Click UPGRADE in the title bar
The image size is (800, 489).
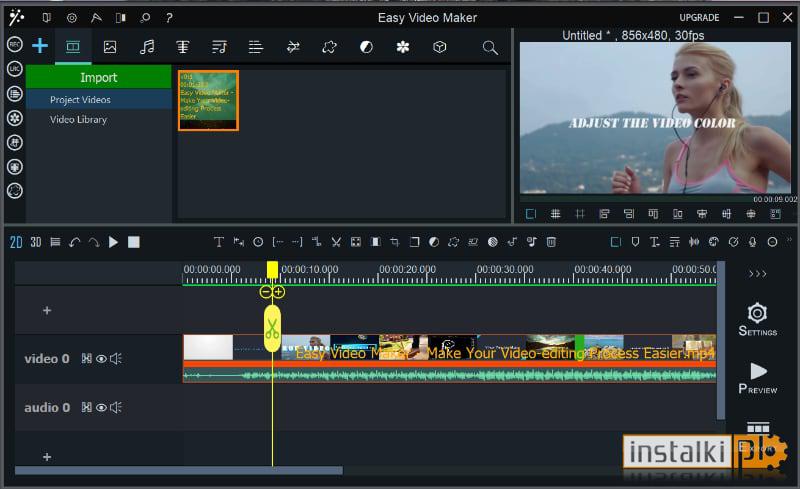[699, 17]
